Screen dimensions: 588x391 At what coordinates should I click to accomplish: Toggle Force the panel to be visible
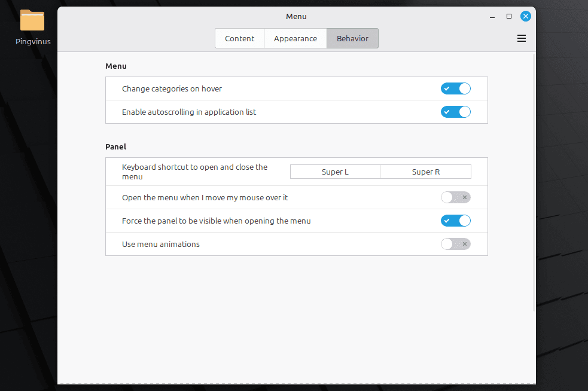click(455, 221)
